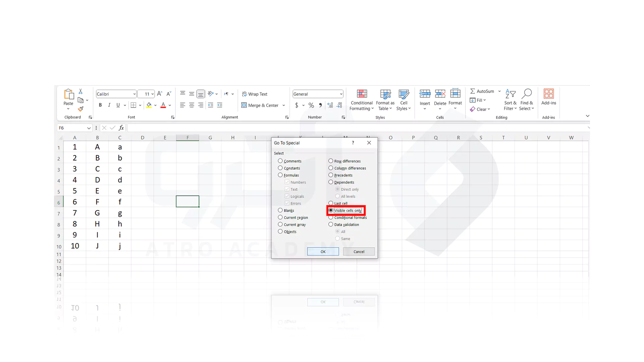Click the Name Box showing F6
The height and width of the screenshot is (362, 644).
[74, 128]
